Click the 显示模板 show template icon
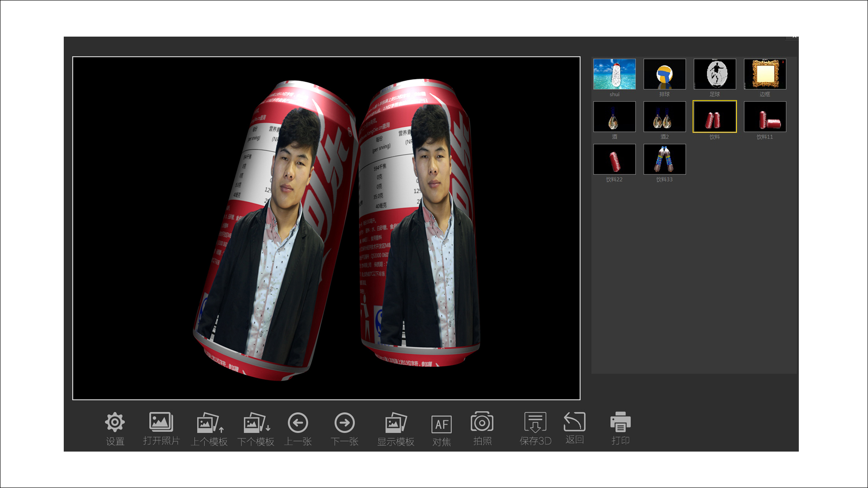This screenshot has width=868, height=488. (396, 423)
